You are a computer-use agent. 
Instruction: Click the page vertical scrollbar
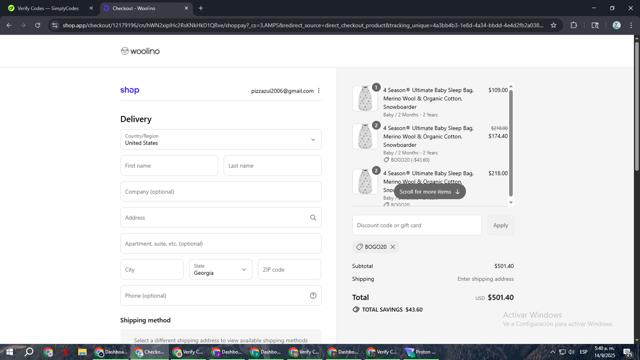pyautogui.click(x=636, y=106)
